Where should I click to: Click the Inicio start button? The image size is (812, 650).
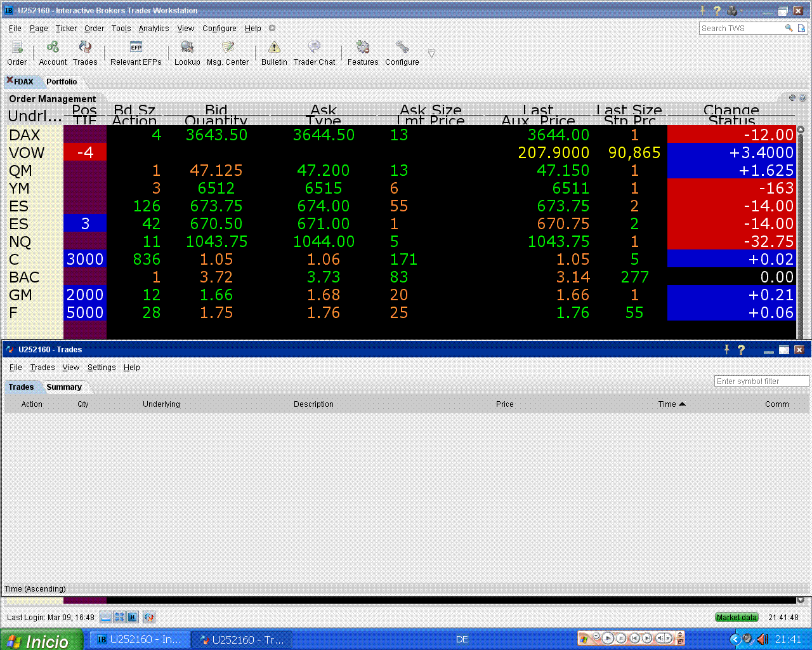[41, 640]
